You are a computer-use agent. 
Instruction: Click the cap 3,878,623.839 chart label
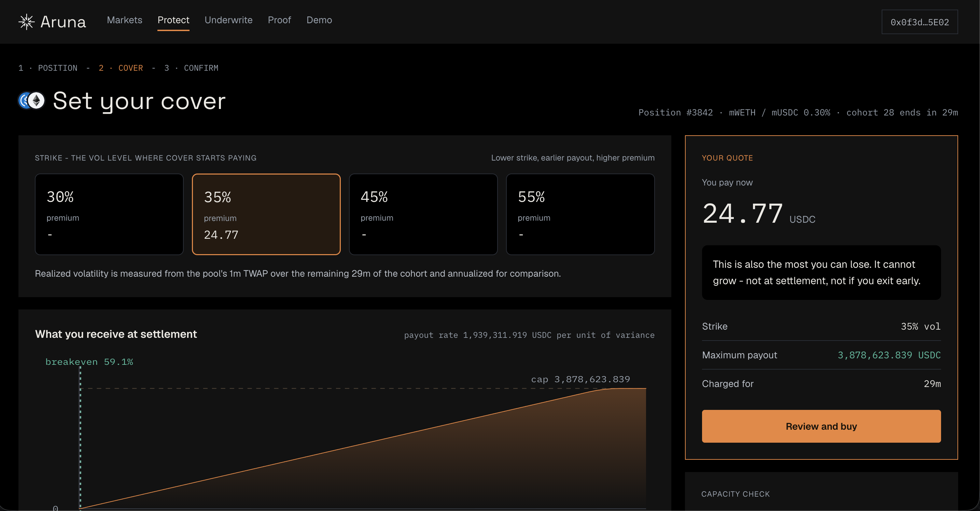[580, 379]
